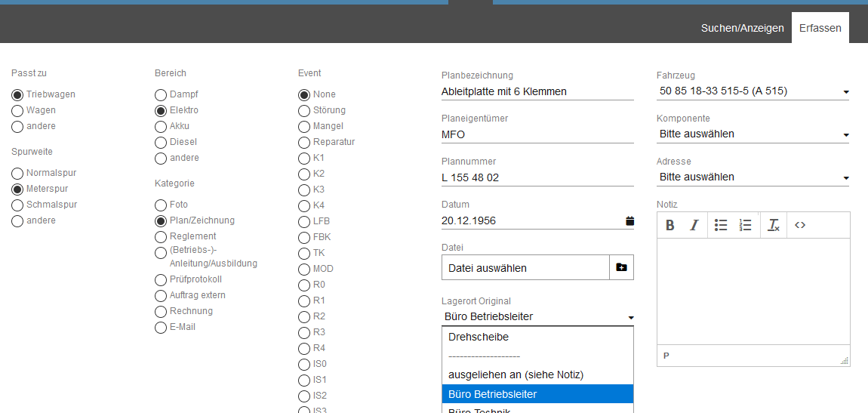Click Datei auswählen file field
This screenshot has width=868, height=413.
pyautogui.click(x=525, y=267)
